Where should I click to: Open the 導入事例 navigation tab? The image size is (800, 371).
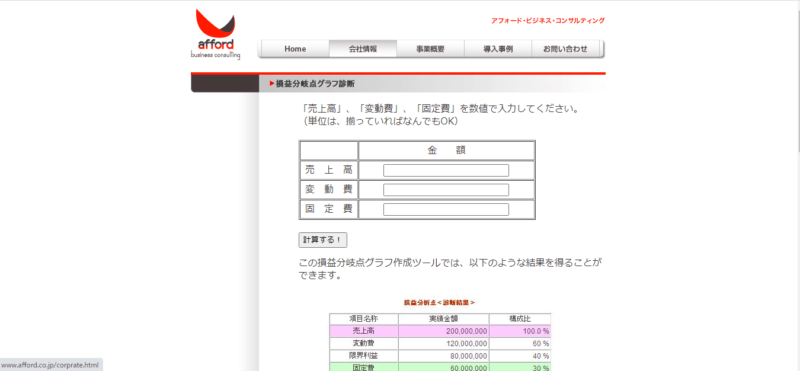coord(498,49)
